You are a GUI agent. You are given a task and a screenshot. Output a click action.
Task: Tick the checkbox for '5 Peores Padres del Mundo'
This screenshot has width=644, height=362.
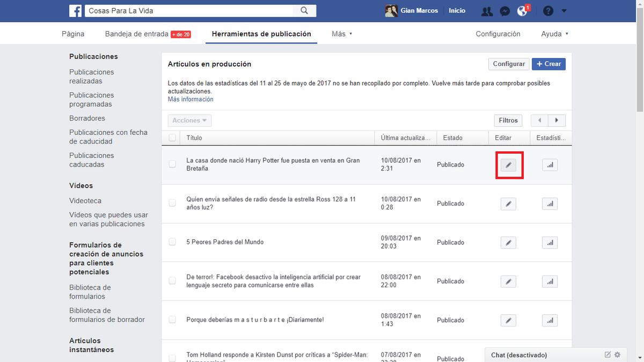pyautogui.click(x=172, y=242)
